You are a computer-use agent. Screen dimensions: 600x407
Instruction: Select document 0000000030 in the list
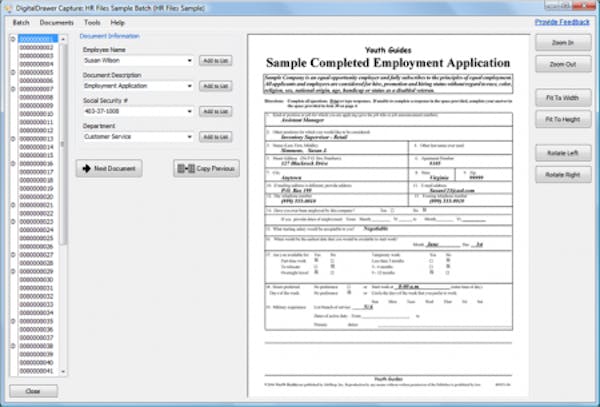36,280
